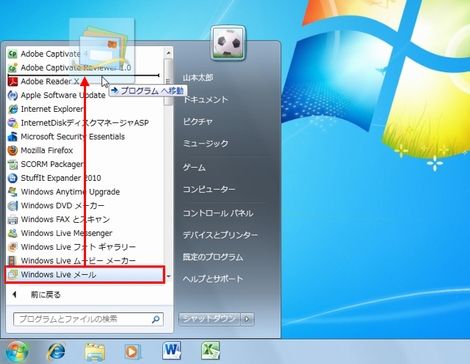The width and height of the screenshot is (470, 364).
Task: Click the programs list scrollbar thumb
Action: [x=168, y=82]
